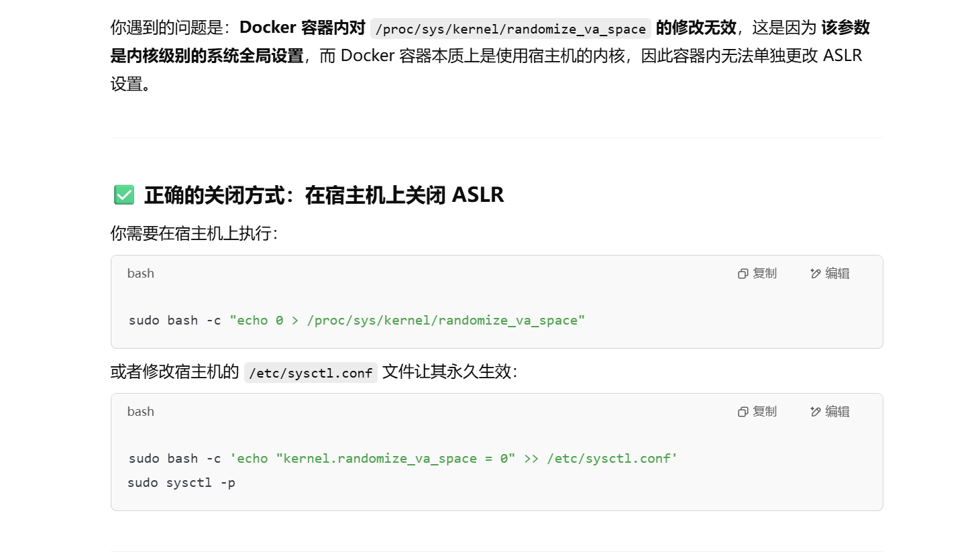Click the copy icon in the first bash block
The width and height of the screenshot is (980, 558).
coord(743,274)
